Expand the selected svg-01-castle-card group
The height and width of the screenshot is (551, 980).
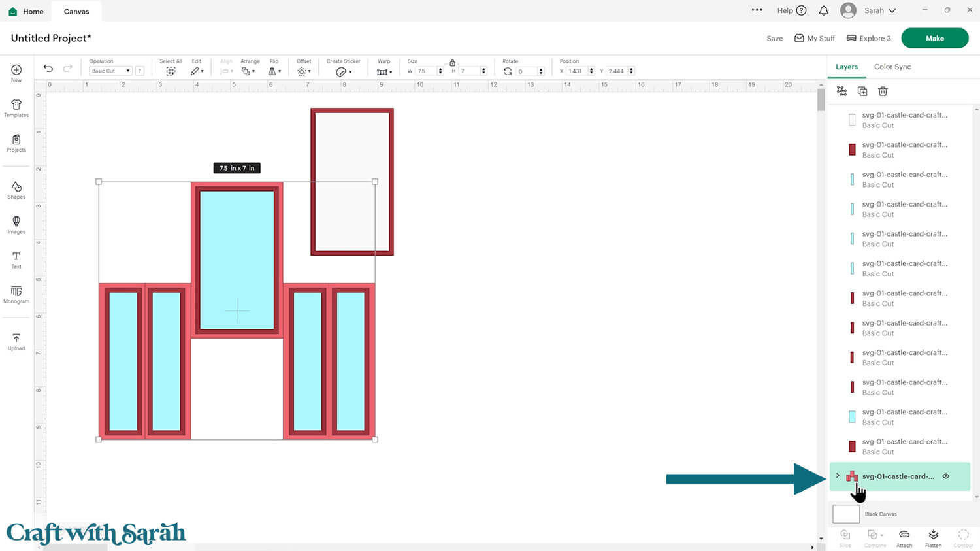838,476
